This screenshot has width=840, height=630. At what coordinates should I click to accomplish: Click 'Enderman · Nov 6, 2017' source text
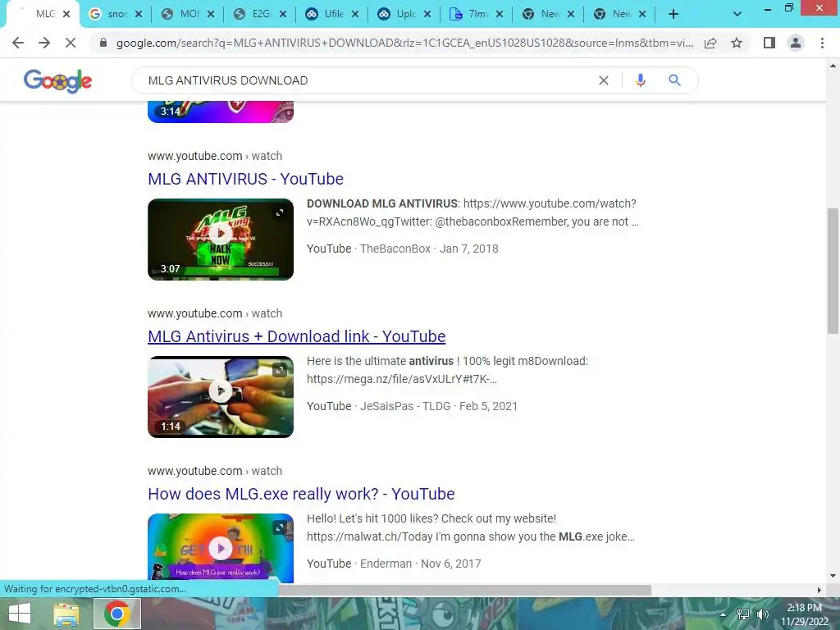pyautogui.click(x=421, y=564)
